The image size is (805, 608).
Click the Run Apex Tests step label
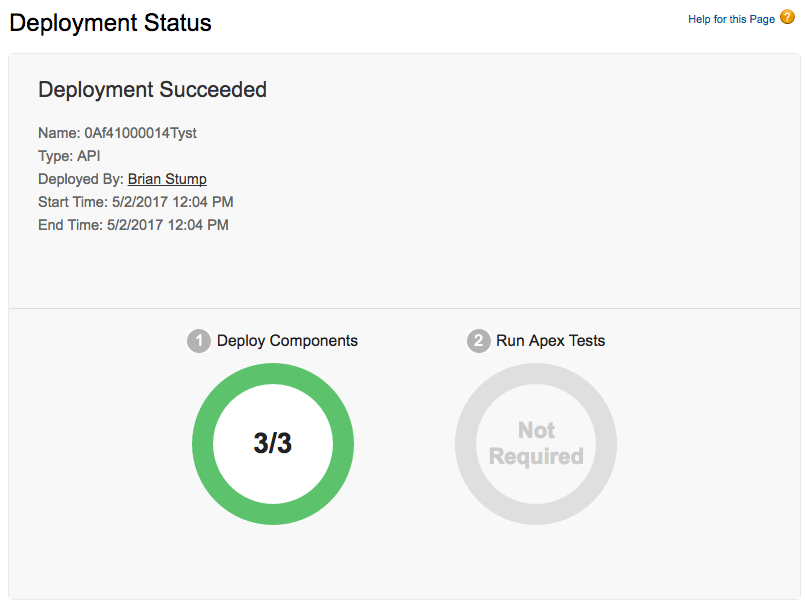[552, 341]
